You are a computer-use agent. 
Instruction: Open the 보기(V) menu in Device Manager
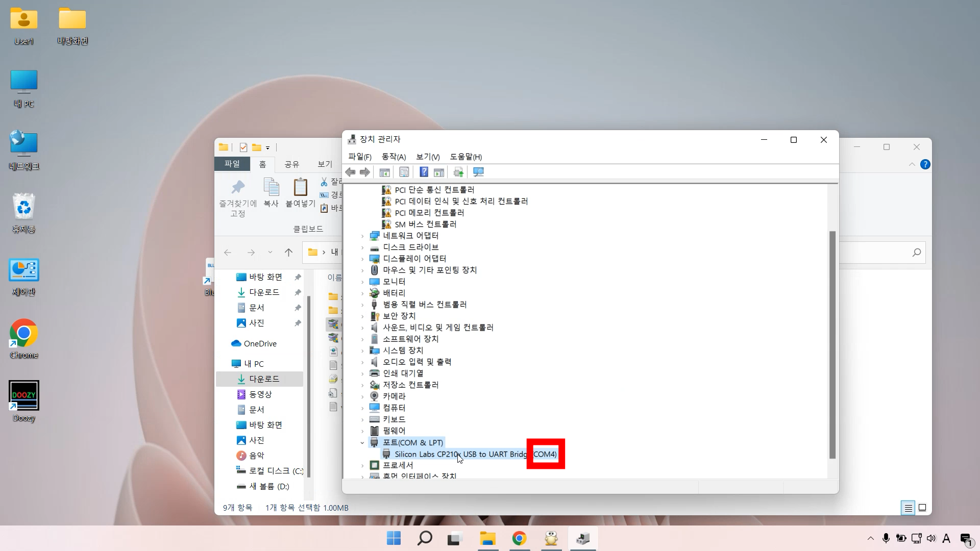(x=427, y=157)
